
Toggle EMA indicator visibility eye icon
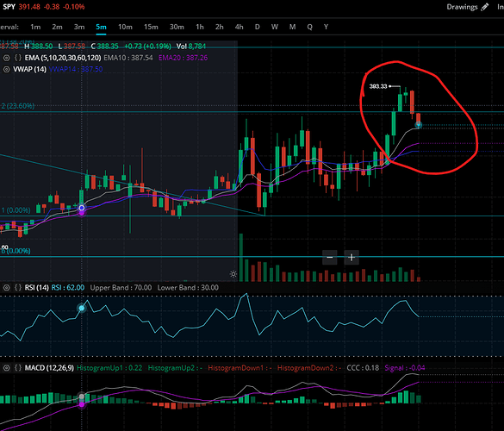6,58
